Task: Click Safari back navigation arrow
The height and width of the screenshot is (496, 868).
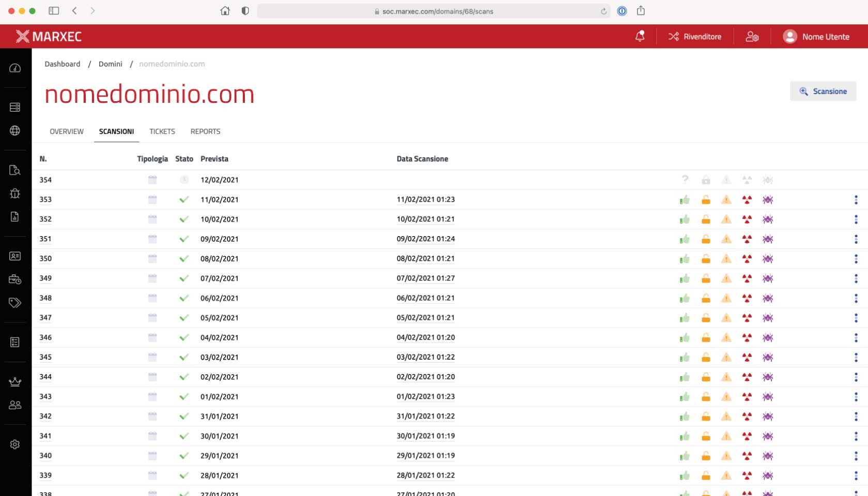Action: 74,11
